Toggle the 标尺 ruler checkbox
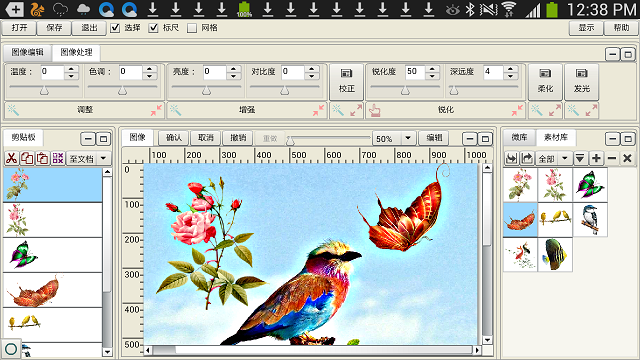Viewport: 640px width, 360px height. pos(153,28)
